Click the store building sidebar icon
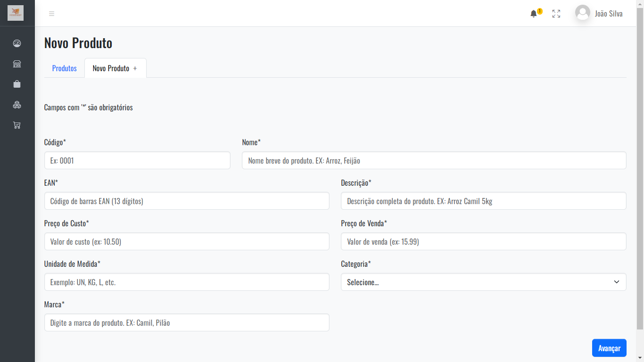 coord(17,64)
